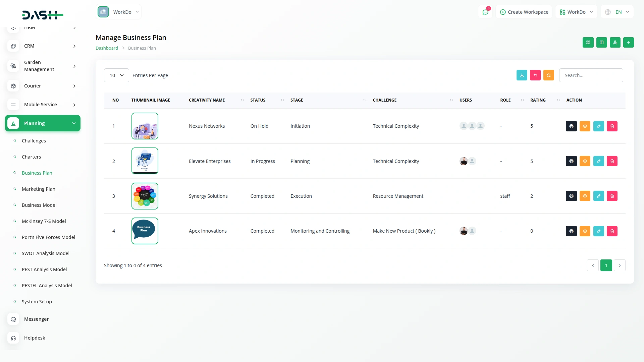Expand the CRM sidebar menu
The height and width of the screenshot is (362, 644).
[x=43, y=46]
